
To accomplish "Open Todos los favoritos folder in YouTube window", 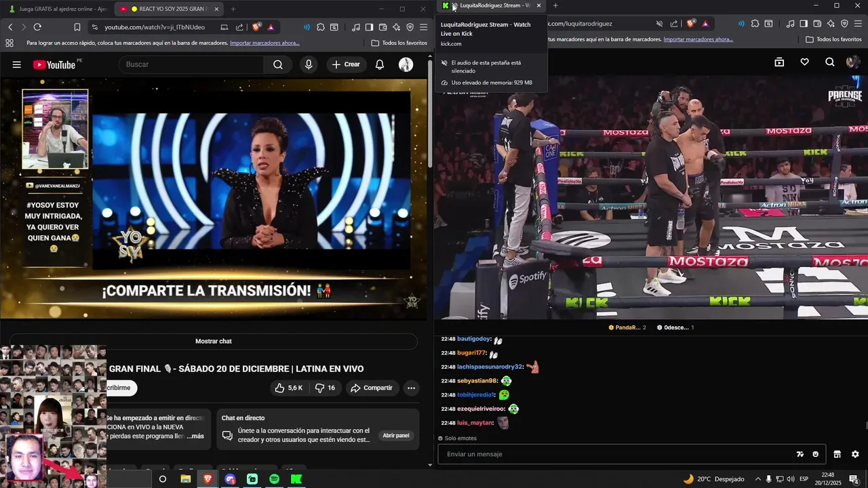I will (x=399, y=43).
